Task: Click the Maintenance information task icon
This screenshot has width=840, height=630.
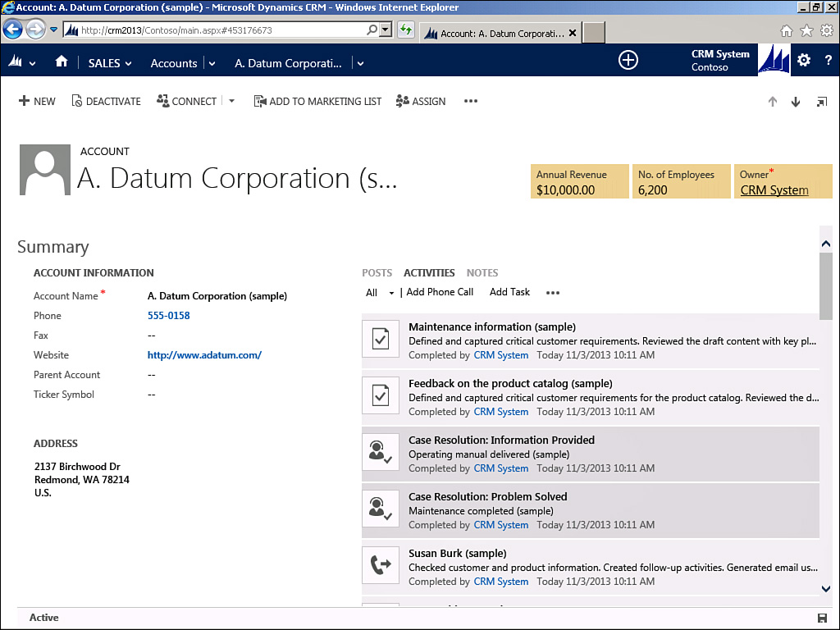Action: [x=381, y=339]
